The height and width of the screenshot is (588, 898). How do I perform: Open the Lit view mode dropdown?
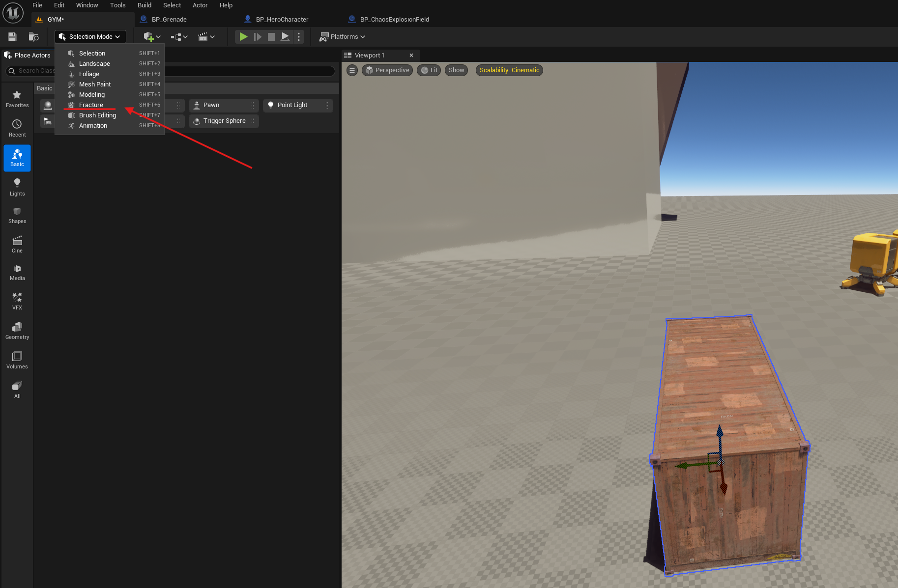(429, 70)
